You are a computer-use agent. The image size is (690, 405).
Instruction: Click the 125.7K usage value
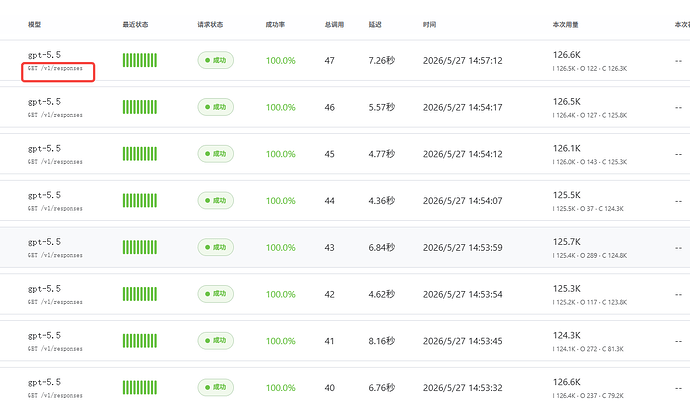567,242
